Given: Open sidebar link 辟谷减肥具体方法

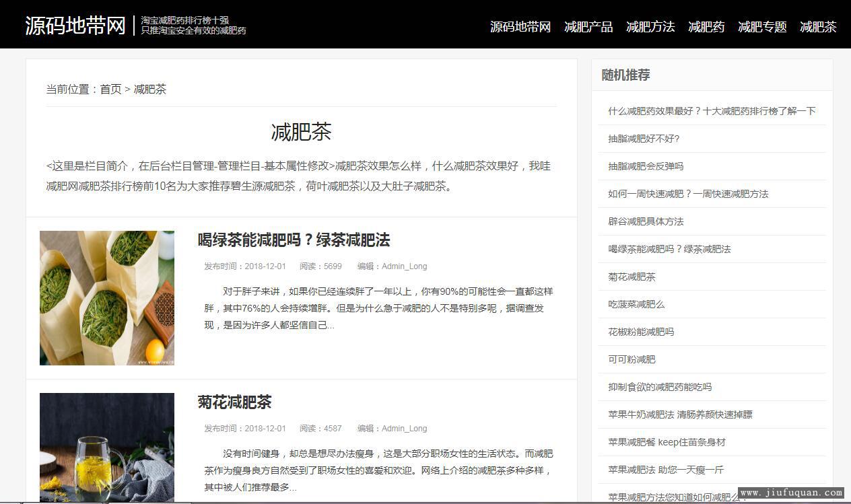Looking at the screenshot, I should coord(646,221).
